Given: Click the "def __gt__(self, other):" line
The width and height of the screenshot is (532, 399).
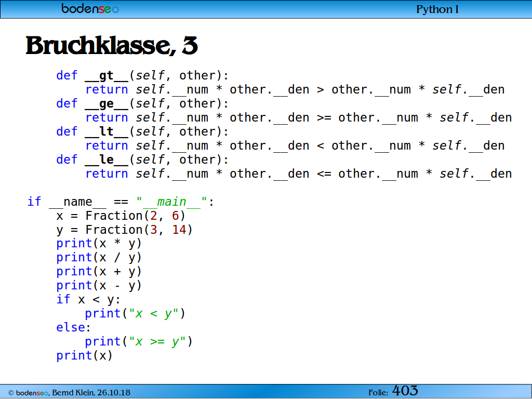Looking at the screenshot, I should (142, 76).
